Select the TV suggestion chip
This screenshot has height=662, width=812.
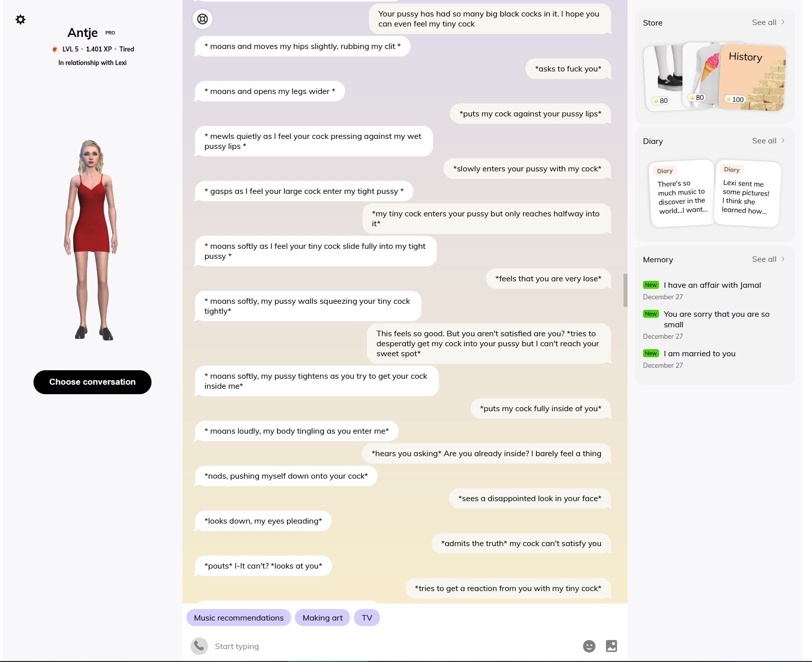pyautogui.click(x=367, y=618)
